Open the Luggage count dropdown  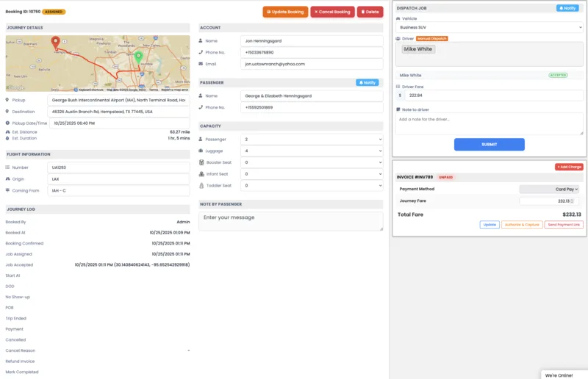coord(312,151)
